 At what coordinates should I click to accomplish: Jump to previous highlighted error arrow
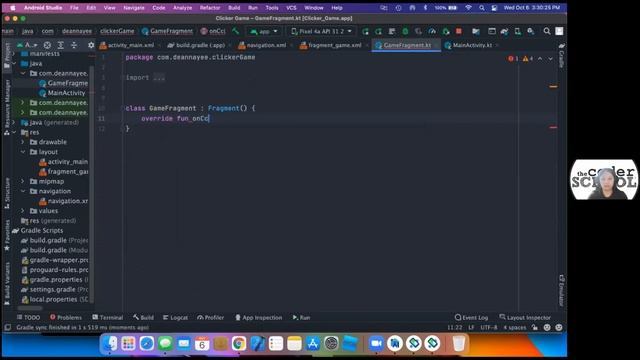pos(540,59)
